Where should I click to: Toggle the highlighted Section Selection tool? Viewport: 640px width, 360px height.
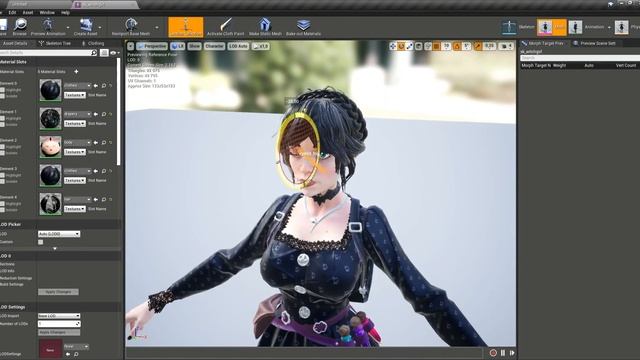tap(186, 27)
